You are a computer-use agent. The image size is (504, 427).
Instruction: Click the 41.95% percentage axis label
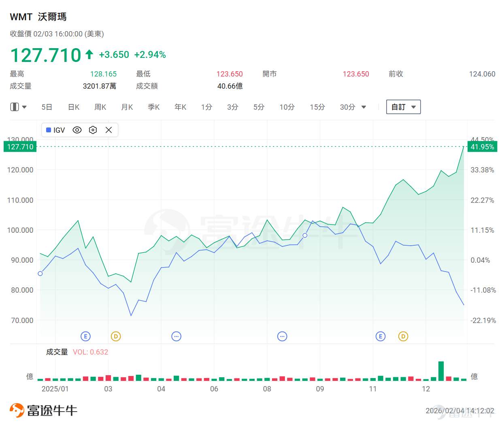482,147
